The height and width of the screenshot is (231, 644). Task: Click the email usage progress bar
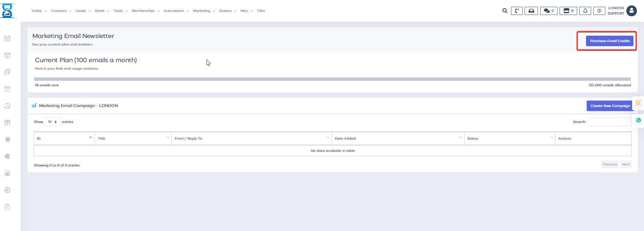332,79
